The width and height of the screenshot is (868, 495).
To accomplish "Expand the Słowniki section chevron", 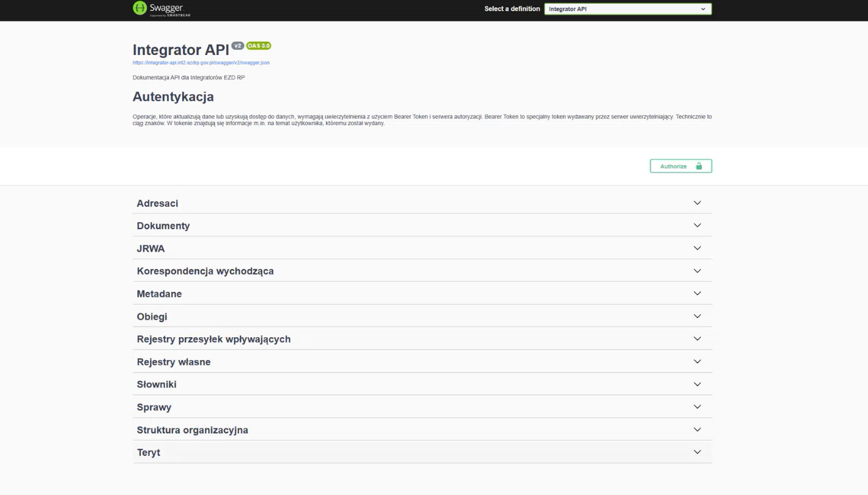I will point(697,384).
